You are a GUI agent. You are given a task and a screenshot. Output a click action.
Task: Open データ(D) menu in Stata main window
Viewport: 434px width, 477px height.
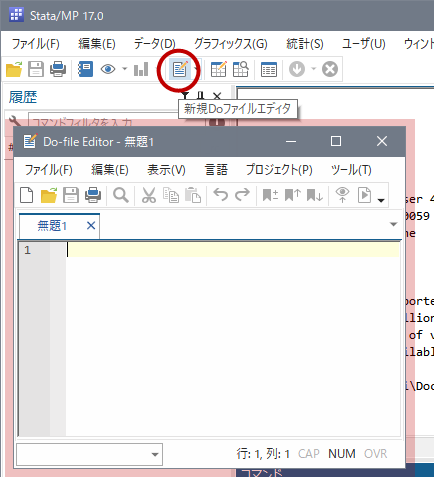(x=155, y=44)
